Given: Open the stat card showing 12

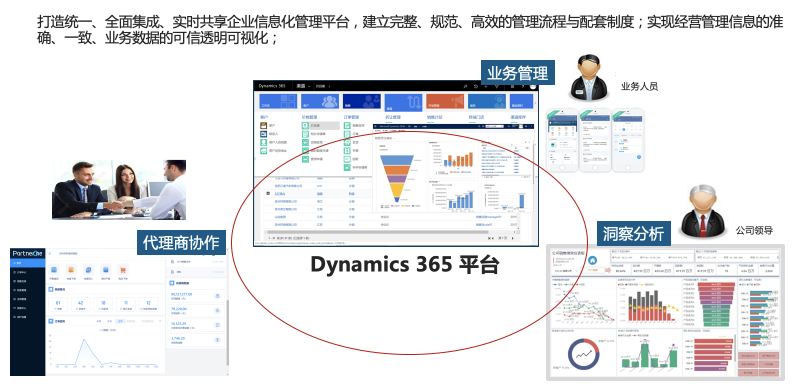Looking at the screenshot, I should click(x=149, y=305).
